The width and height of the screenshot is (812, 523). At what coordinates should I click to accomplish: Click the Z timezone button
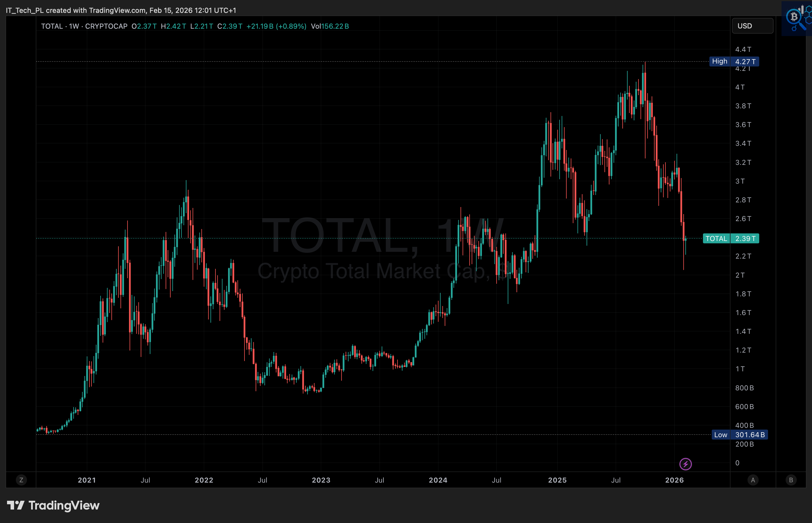(x=21, y=480)
